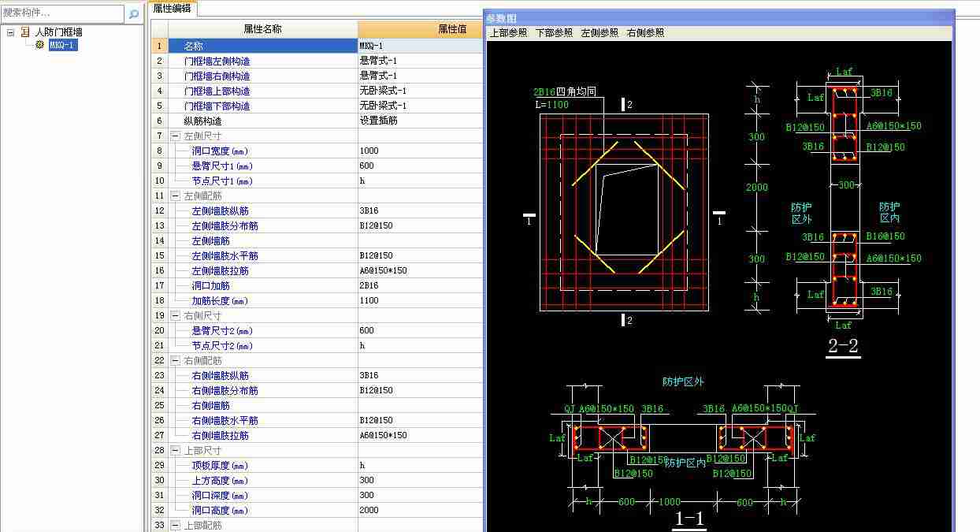This screenshot has width=980, height=532.
Task: Click the 右侧墙筋 property name
Action: 211,405
